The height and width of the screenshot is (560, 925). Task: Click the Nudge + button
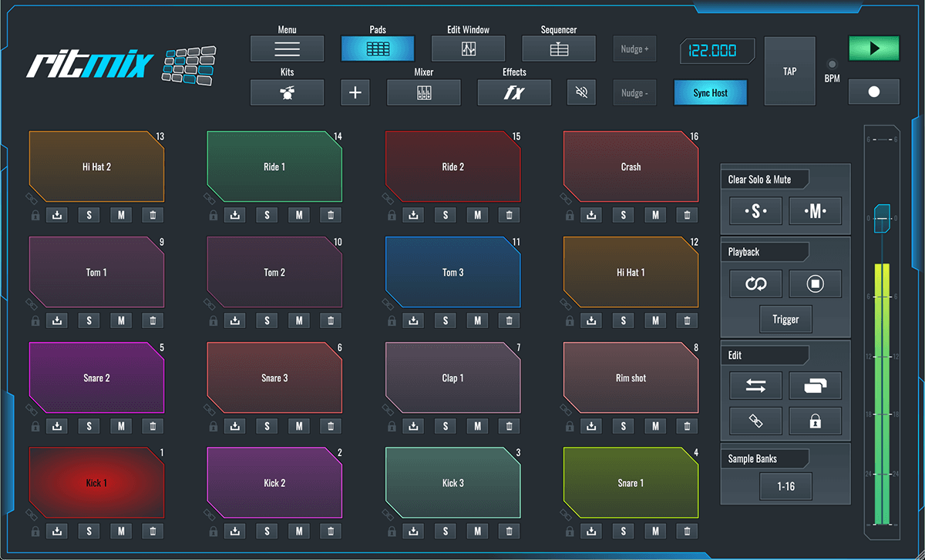coord(634,49)
